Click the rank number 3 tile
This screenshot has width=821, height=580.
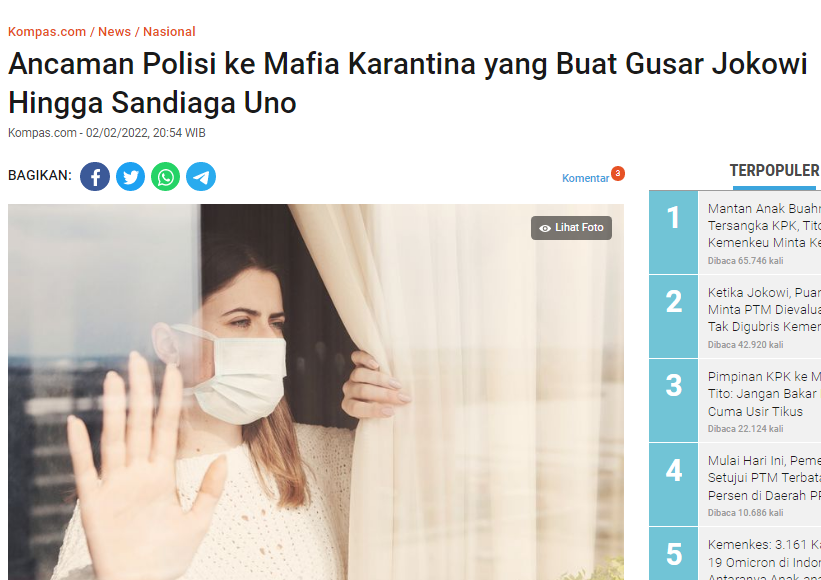click(673, 400)
